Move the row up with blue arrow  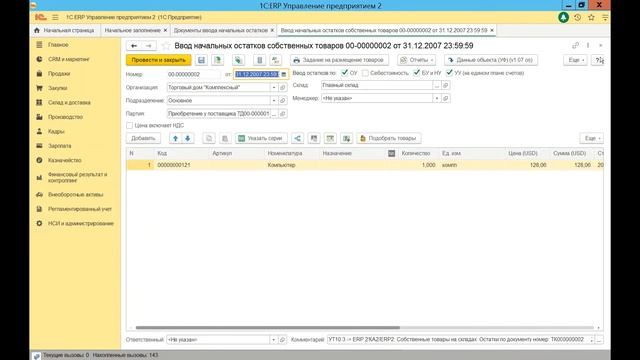pyautogui.click(x=175, y=138)
